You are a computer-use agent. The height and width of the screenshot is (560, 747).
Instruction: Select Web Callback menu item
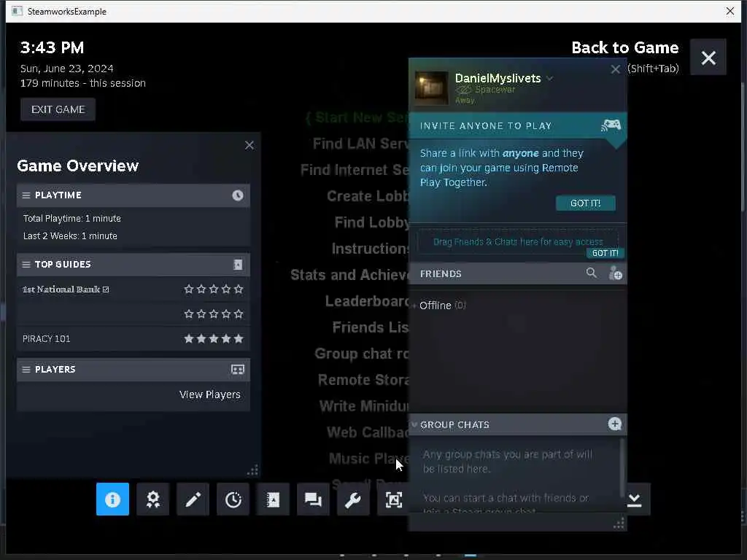368,432
